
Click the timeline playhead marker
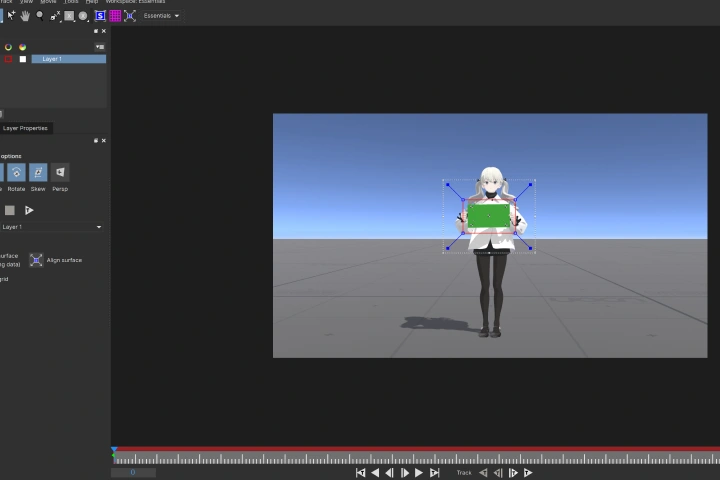tap(114, 449)
